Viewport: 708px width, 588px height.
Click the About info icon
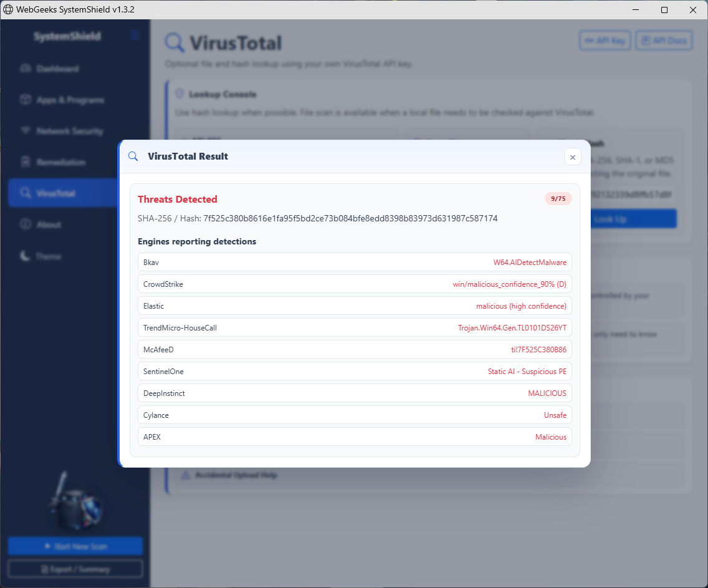[x=26, y=224]
